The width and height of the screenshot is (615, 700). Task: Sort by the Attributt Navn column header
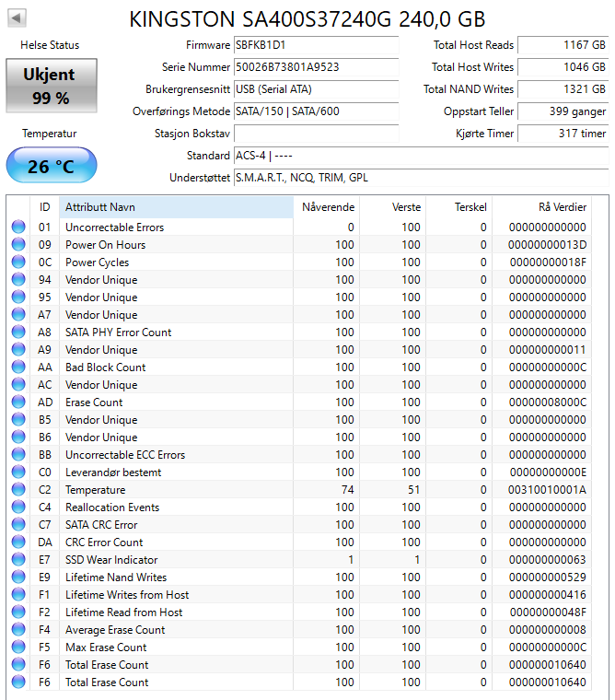176,207
